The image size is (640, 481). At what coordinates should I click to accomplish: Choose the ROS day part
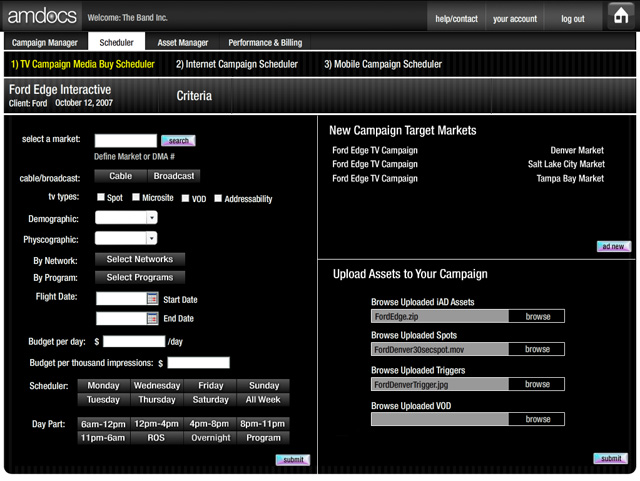(156, 438)
